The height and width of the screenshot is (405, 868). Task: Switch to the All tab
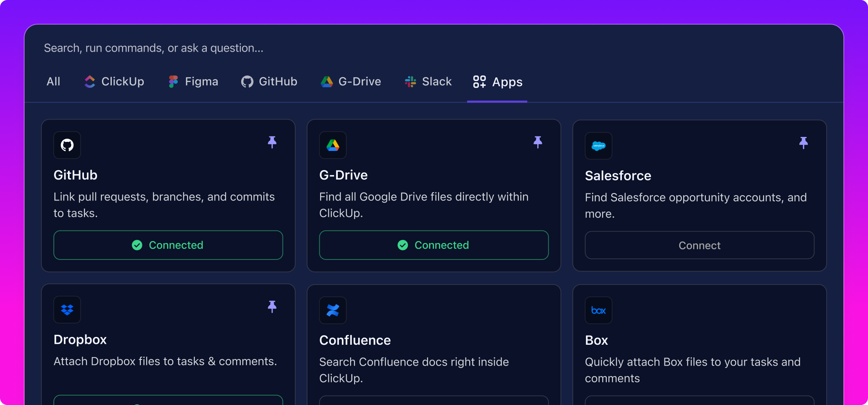pos(53,82)
